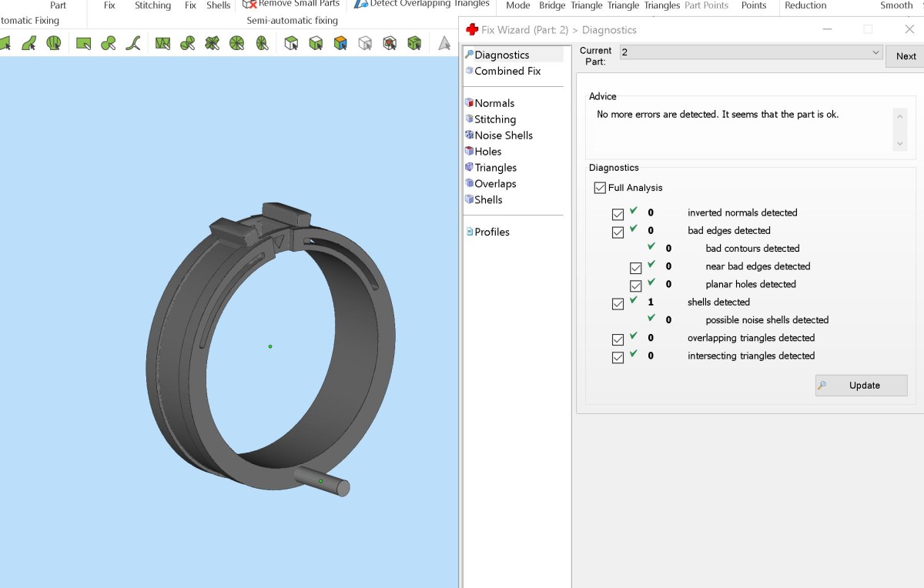The image size is (924, 588).
Task: Uncheck the Full Analysis checkbox
Action: [x=600, y=188]
